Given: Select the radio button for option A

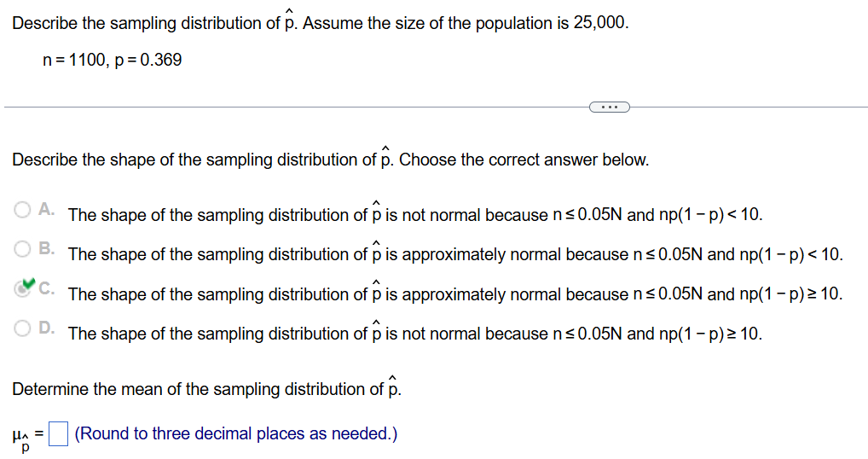Looking at the screenshot, I should pos(23,208).
